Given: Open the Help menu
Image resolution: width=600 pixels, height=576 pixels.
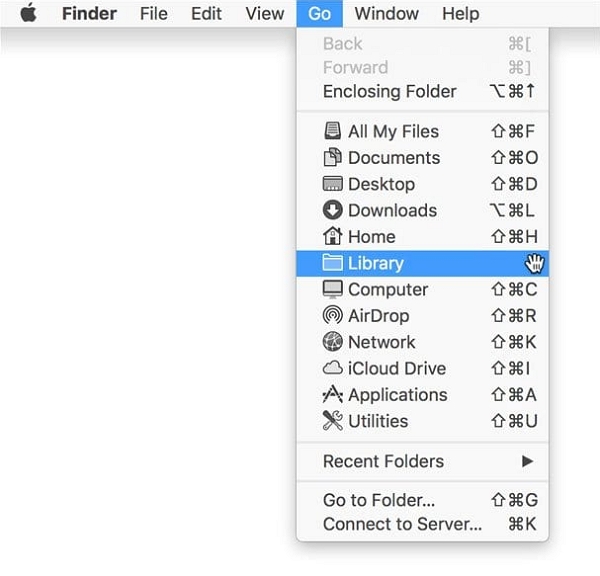Looking at the screenshot, I should pyautogui.click(x=461, y=14).
